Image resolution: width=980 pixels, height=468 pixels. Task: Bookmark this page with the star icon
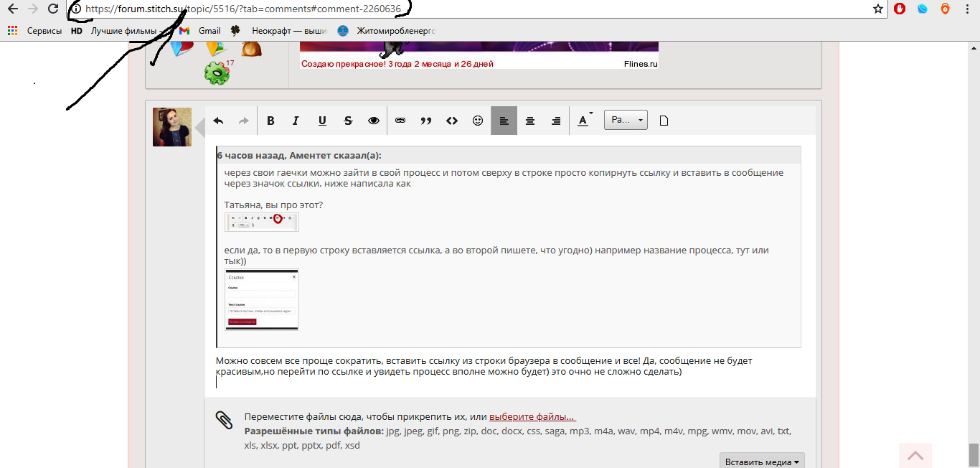click(x=877, y=9)
